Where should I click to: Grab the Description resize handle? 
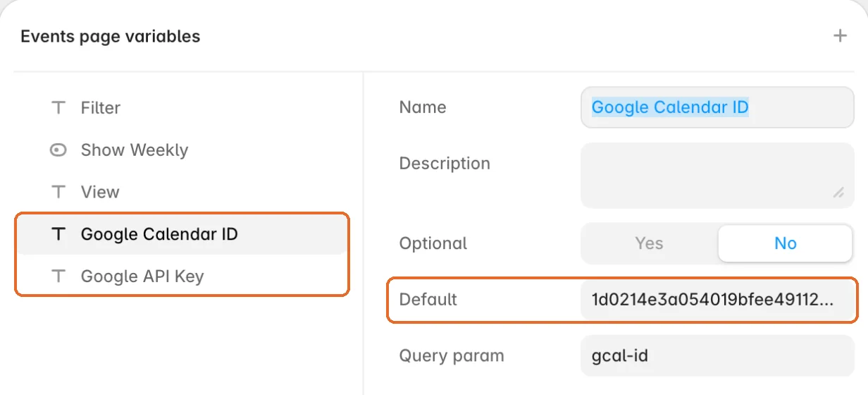pos(838,192)
